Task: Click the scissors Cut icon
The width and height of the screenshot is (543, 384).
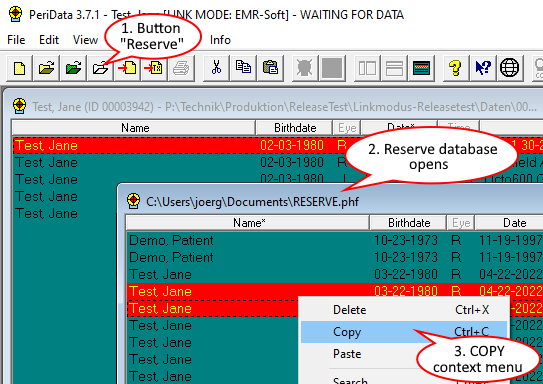Action: pos(216,68)
